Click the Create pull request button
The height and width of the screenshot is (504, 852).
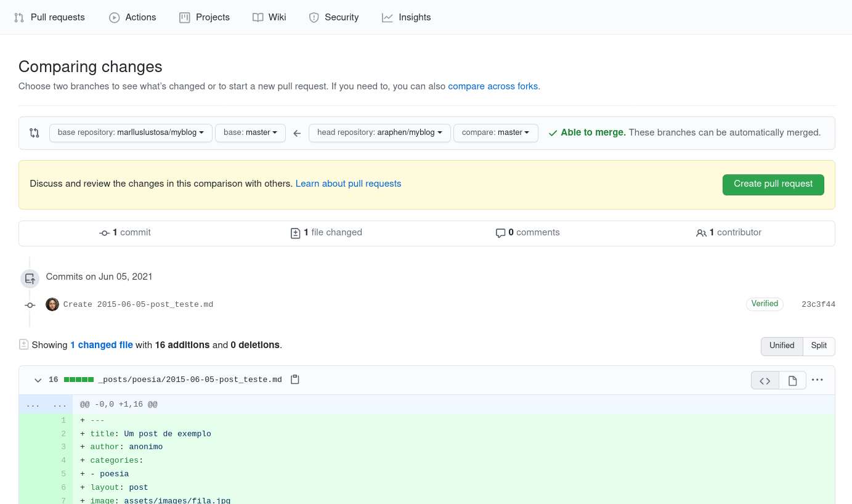[773, 184]
